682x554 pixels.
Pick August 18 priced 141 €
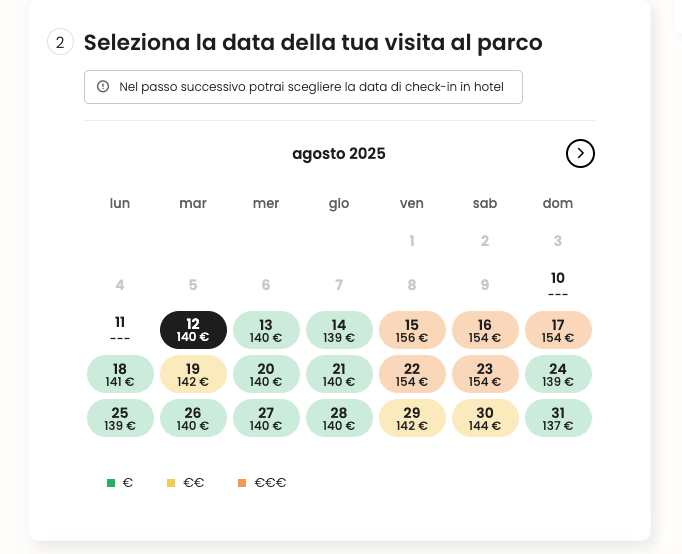120,374
